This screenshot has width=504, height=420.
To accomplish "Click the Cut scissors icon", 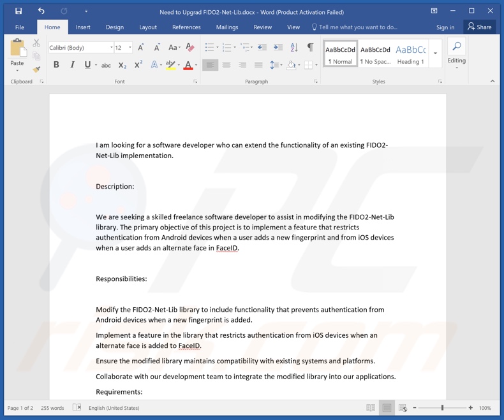I will pyautogui.click(x=36, y=43).
